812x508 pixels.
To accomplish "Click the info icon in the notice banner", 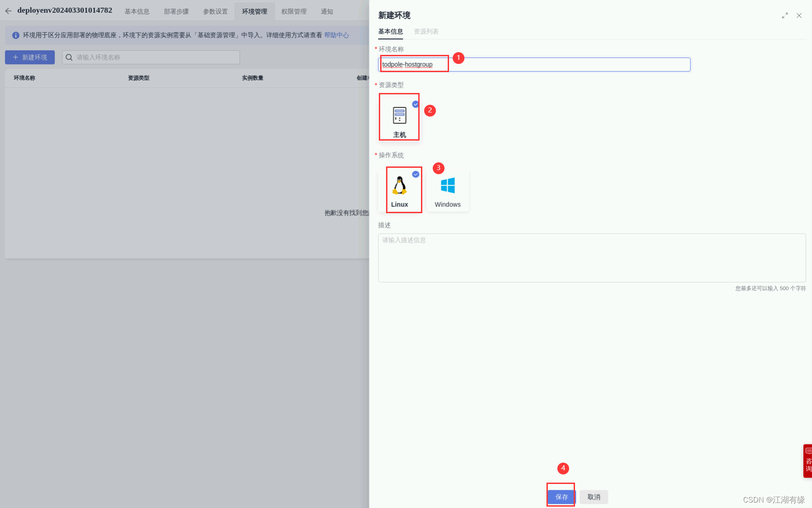I will [x=16, y=35].
